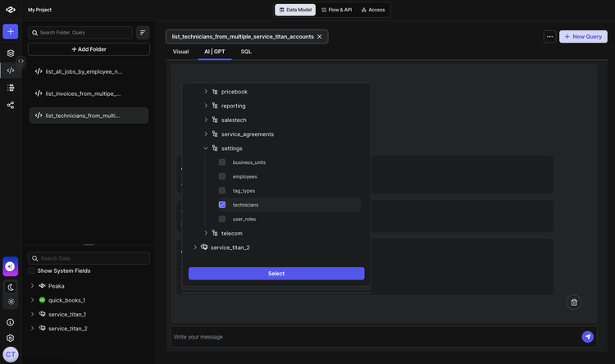Enable Show System Fields checkbox
This screenshot has width=615, height=364.
(x=31, y=271)
